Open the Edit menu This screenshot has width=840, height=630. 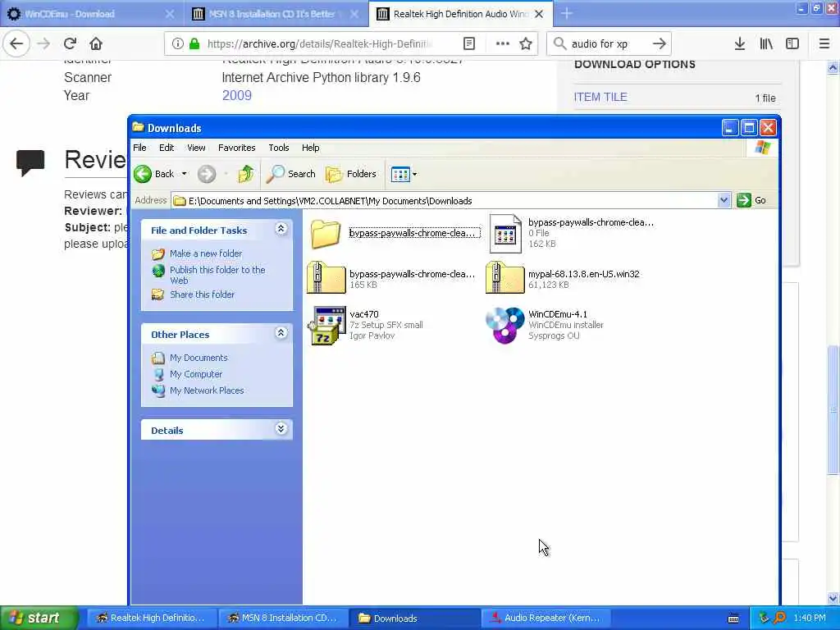pyautogui.click(x=167, y=148)
